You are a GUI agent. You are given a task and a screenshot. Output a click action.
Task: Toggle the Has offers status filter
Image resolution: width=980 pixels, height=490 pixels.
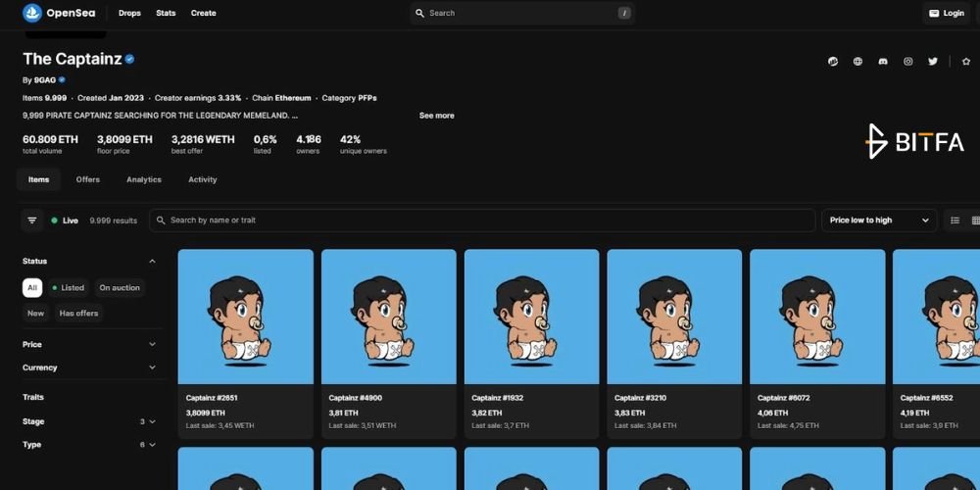click(x=78, y=314)
